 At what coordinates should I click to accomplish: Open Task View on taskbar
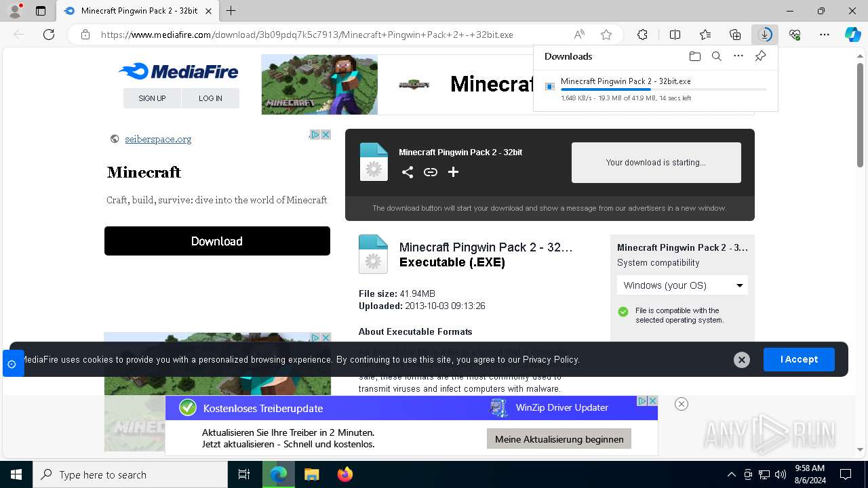244,474
